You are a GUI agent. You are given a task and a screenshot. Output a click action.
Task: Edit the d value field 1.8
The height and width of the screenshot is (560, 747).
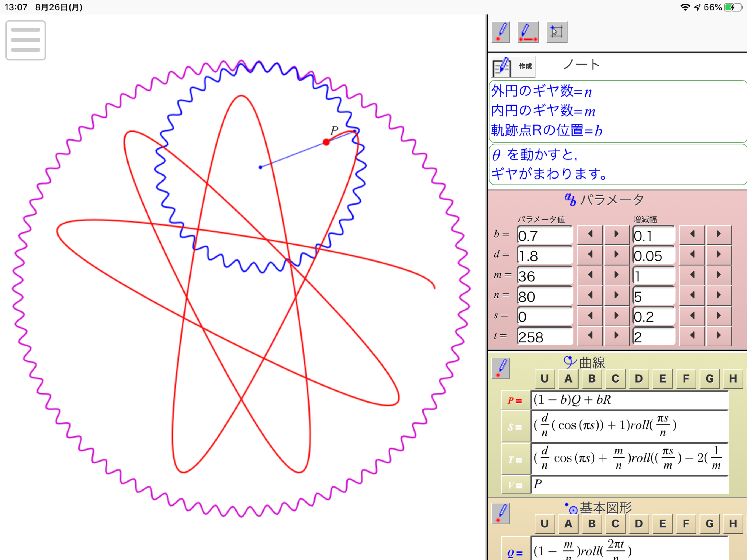coord(545,255)
